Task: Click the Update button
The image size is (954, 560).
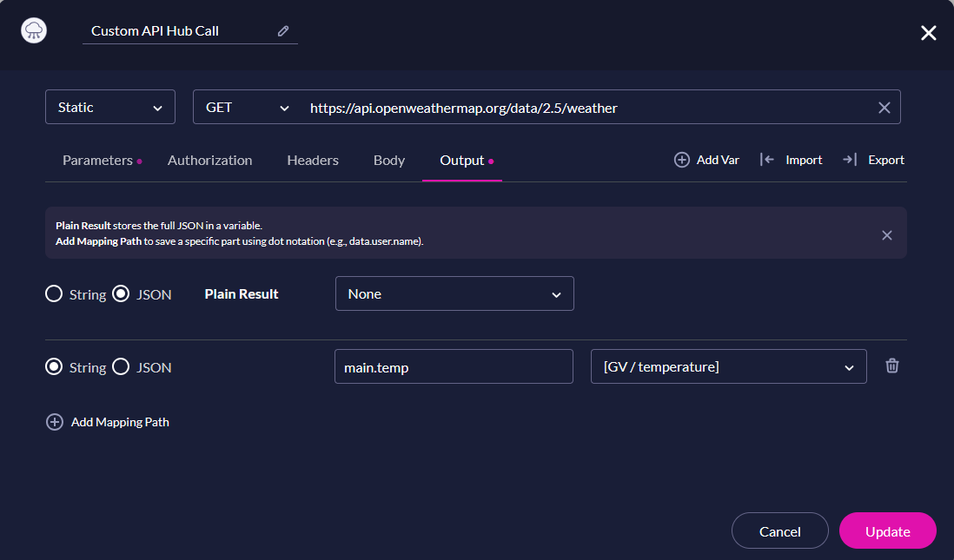Action: click(887, 530)
